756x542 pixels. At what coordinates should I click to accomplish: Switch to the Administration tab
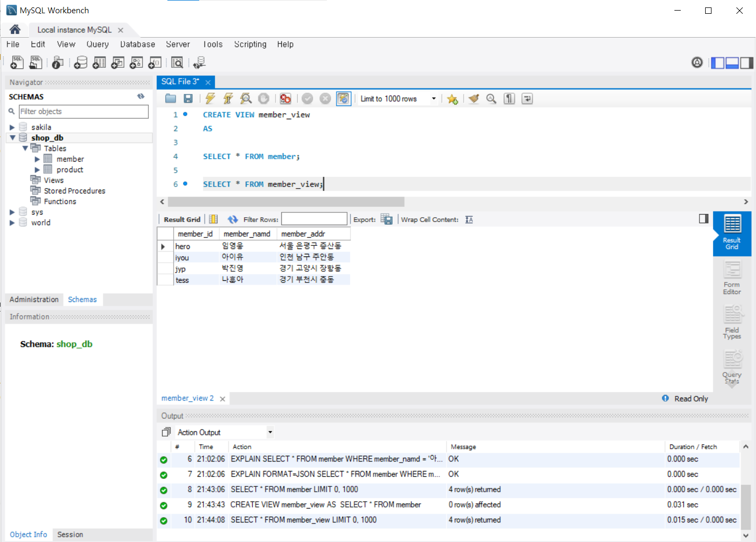pos(34,299)
